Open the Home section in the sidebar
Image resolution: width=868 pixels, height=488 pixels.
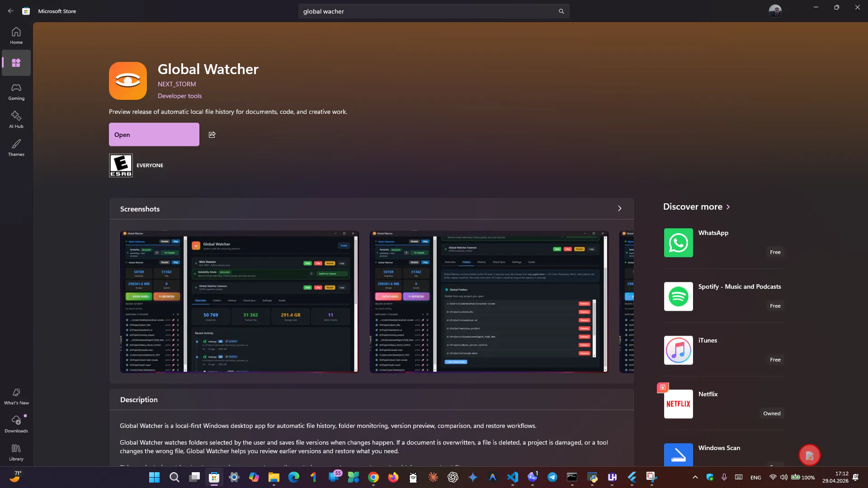[16, 36]
